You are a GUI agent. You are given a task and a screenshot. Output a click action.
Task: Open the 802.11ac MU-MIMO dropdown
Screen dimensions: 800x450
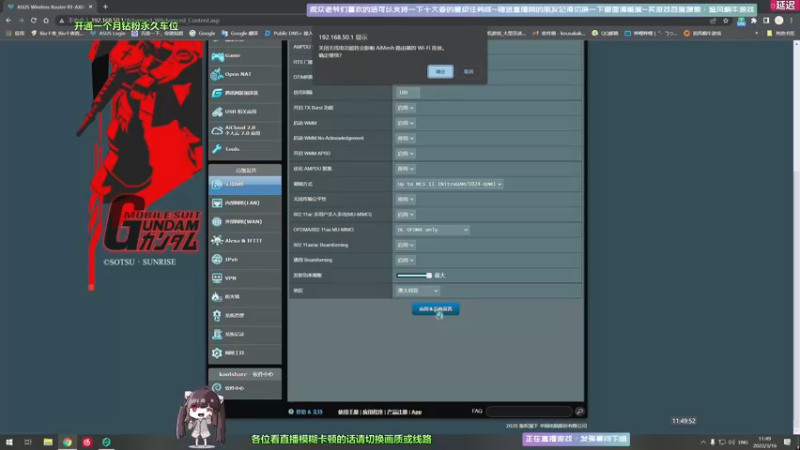click(405, 215)
